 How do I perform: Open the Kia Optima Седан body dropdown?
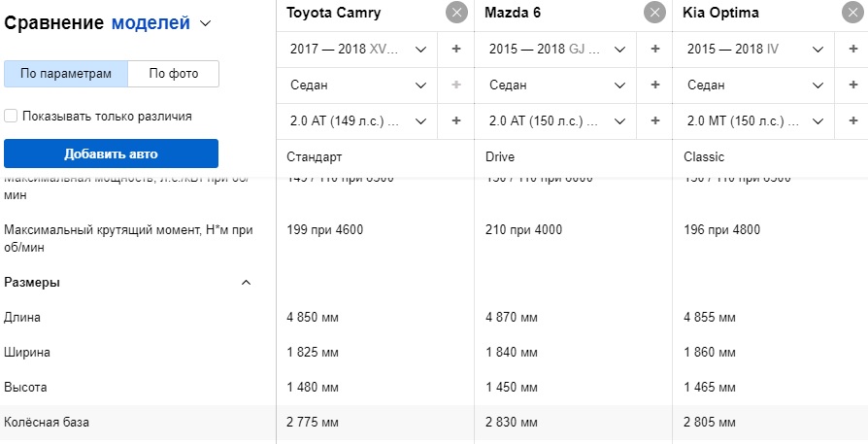[x=754, y=85]
